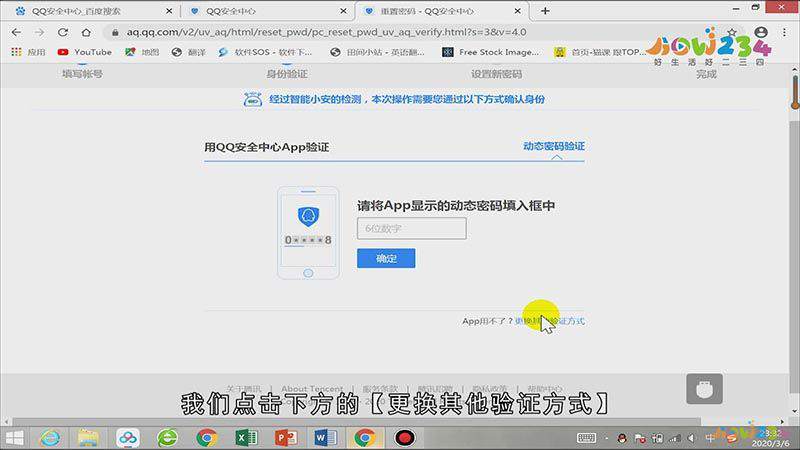Viewport: 800px width, 450px height.
Task: Close the QQ安全中心_百度搜索 tab
Action: pyautogui.click(x=169, y=11)
